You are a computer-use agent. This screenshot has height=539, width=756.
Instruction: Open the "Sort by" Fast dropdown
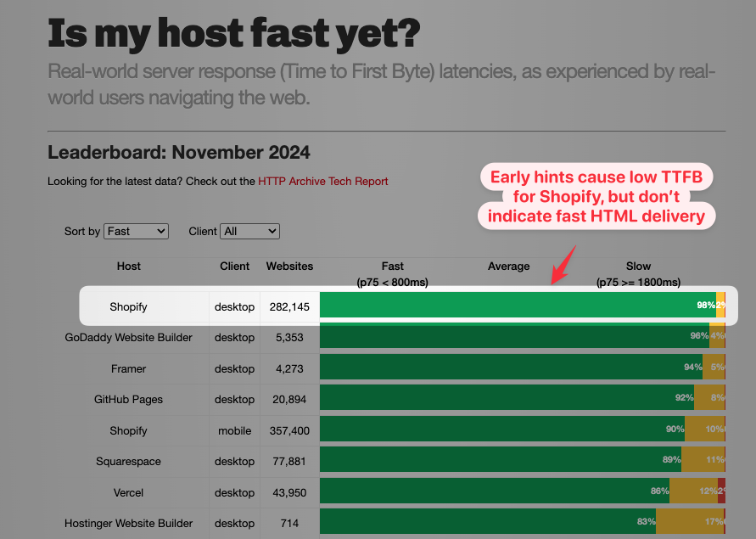136,231
